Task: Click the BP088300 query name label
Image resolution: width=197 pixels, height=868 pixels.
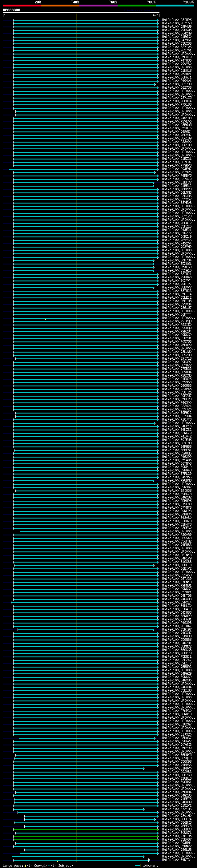Action: [11, 10]
